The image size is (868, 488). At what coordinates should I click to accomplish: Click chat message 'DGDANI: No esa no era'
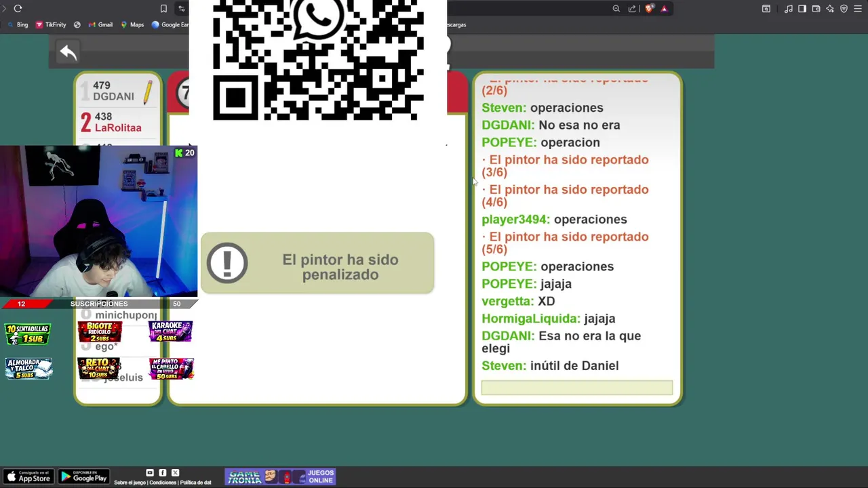point(551,125)
